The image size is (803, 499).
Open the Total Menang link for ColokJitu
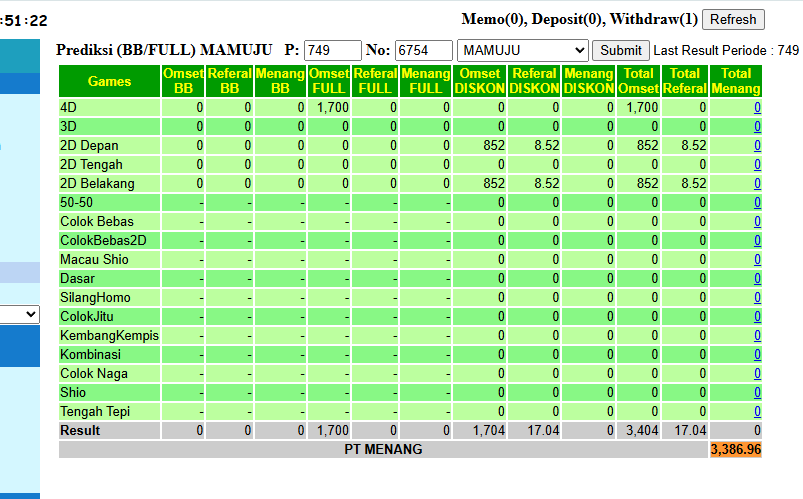[x=757, y=316]
